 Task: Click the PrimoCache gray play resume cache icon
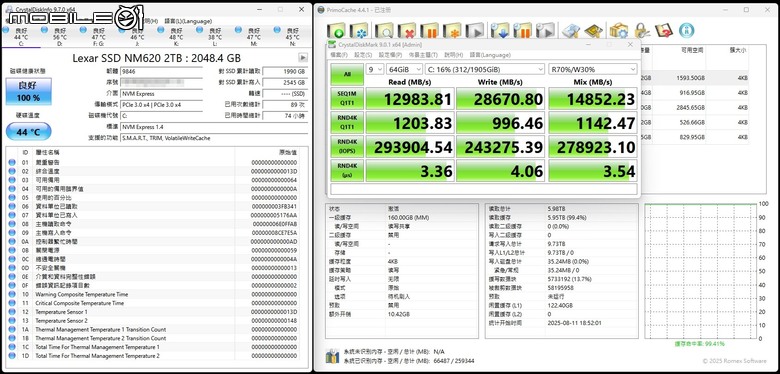(475, 31)
